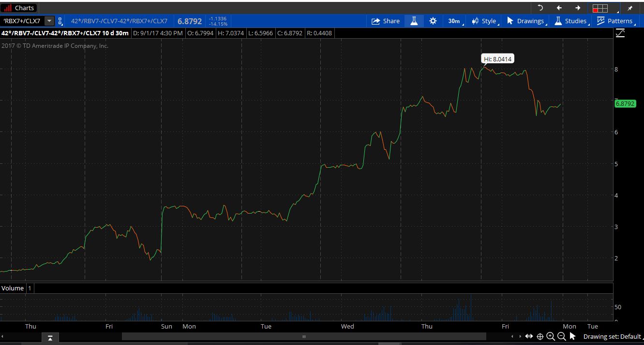Open the Studies menu
The height and width of the screenshot is (345, 644).
[x=571, y=21]
